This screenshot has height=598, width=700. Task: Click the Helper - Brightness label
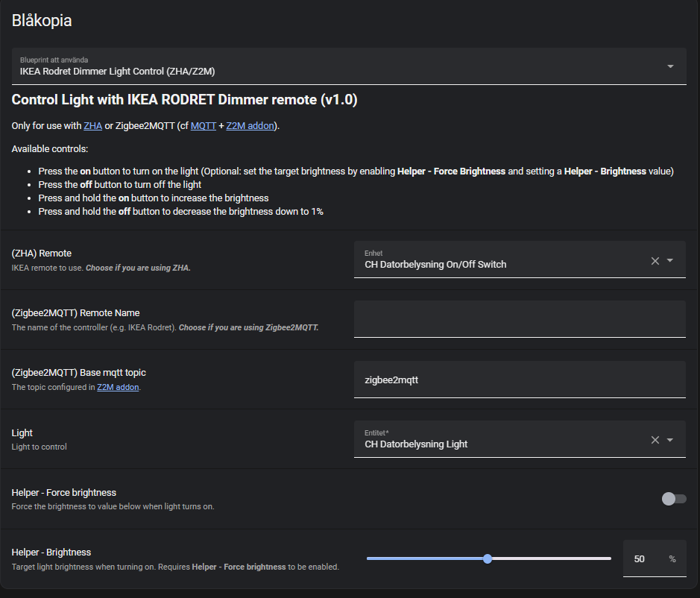tap(51, 553)
